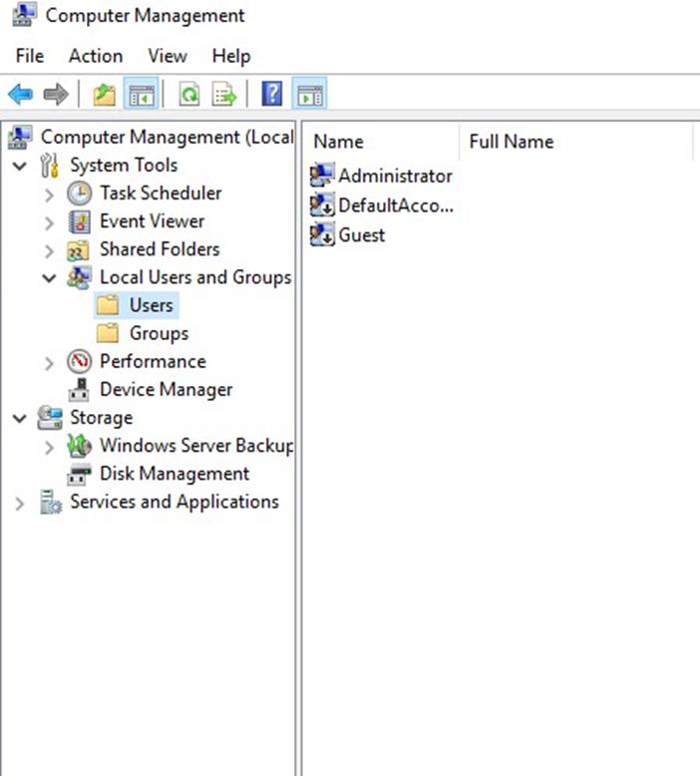
Task: Select Performance in the tree
Action: click(153, 361)
